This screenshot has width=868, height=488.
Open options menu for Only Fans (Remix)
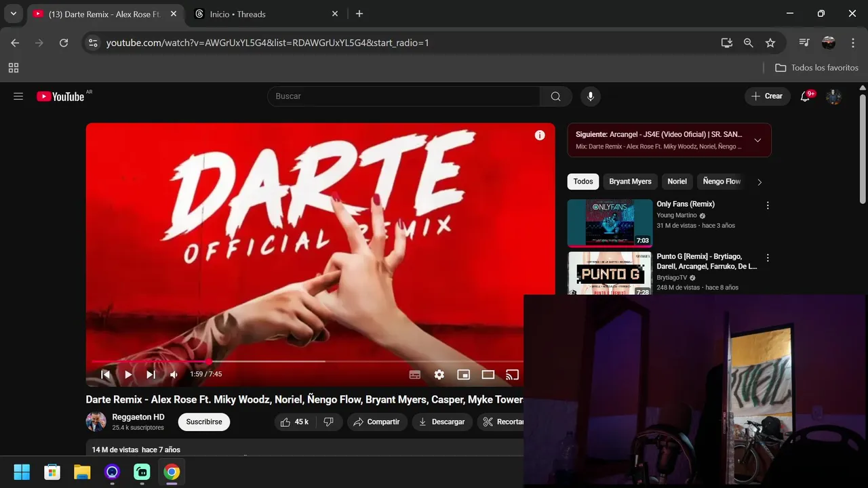pyautogui.click(x=768, y=205)
